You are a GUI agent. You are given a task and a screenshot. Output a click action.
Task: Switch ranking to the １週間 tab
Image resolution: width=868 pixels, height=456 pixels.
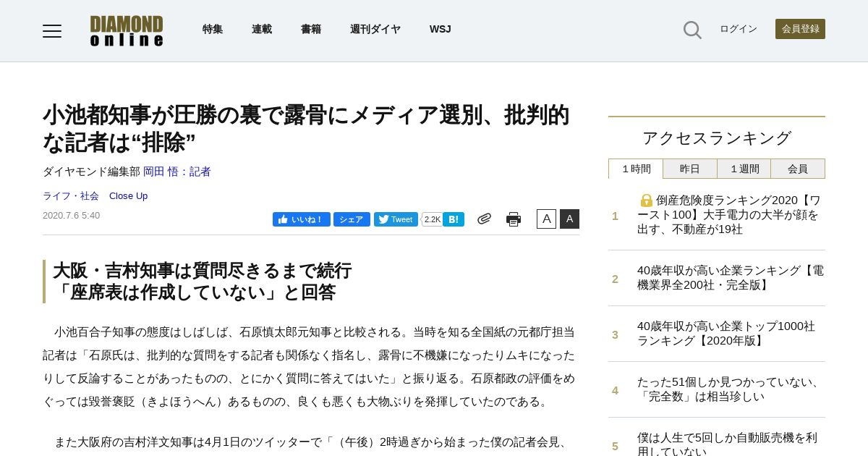point(744,169)
